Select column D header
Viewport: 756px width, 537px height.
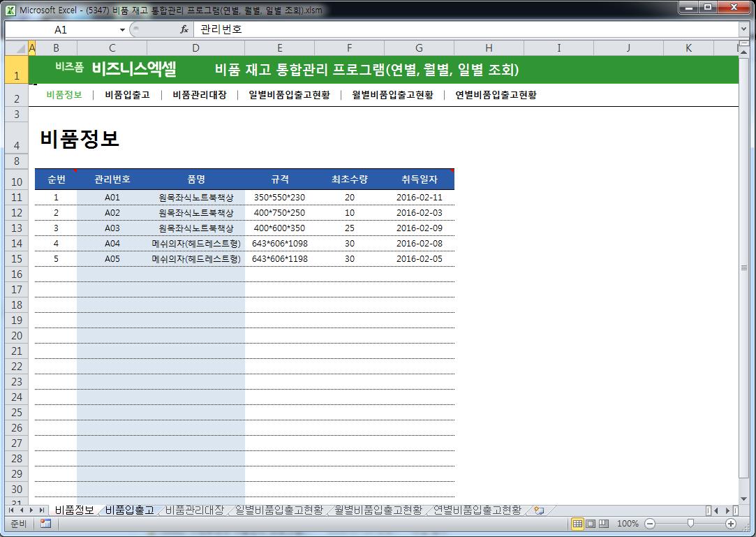click(195, 48)
